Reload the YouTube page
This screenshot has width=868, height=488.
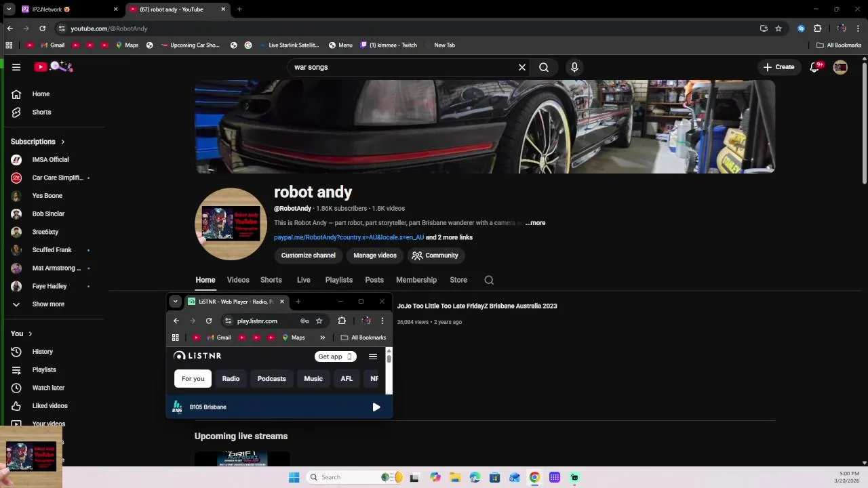pyautogui.click(x=42, y=28)
